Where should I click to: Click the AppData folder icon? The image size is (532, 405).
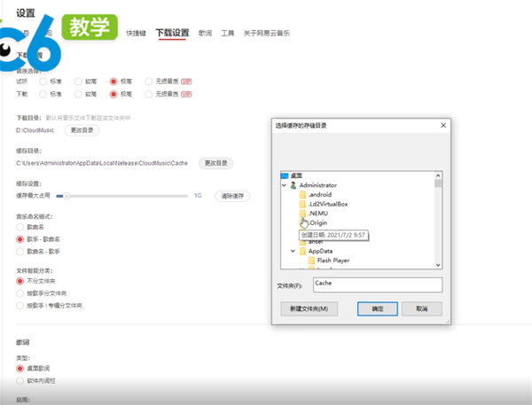pos(302,252)
